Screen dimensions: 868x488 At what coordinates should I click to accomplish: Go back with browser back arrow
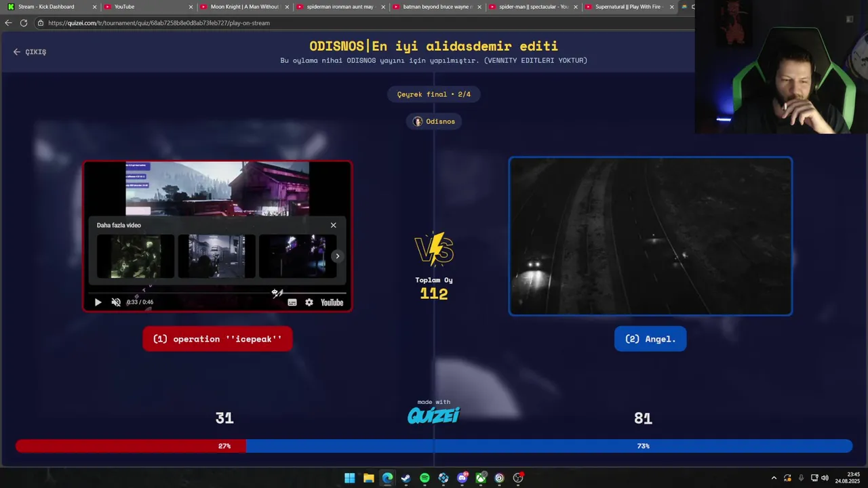tap(8, 22)
